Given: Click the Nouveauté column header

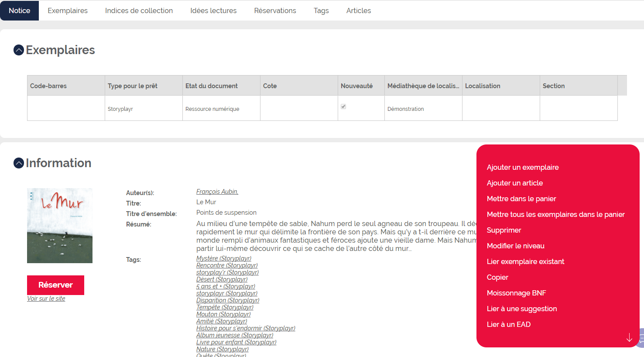Looking at the screenshot, I should pyautogui.click(x=361, y=86).
